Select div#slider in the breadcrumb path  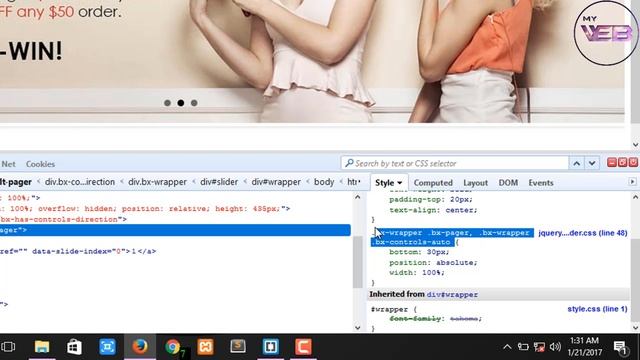(x=219, y=182)
